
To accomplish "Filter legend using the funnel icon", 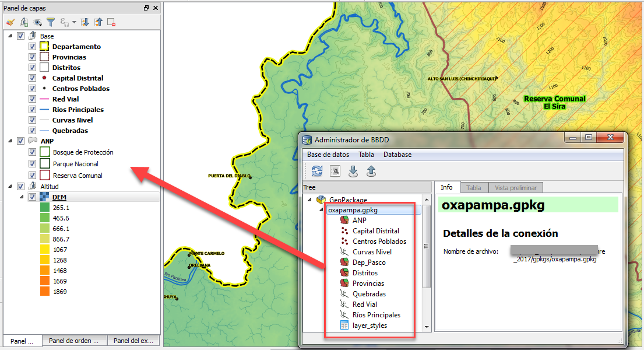I will click(x=51, y=22).
